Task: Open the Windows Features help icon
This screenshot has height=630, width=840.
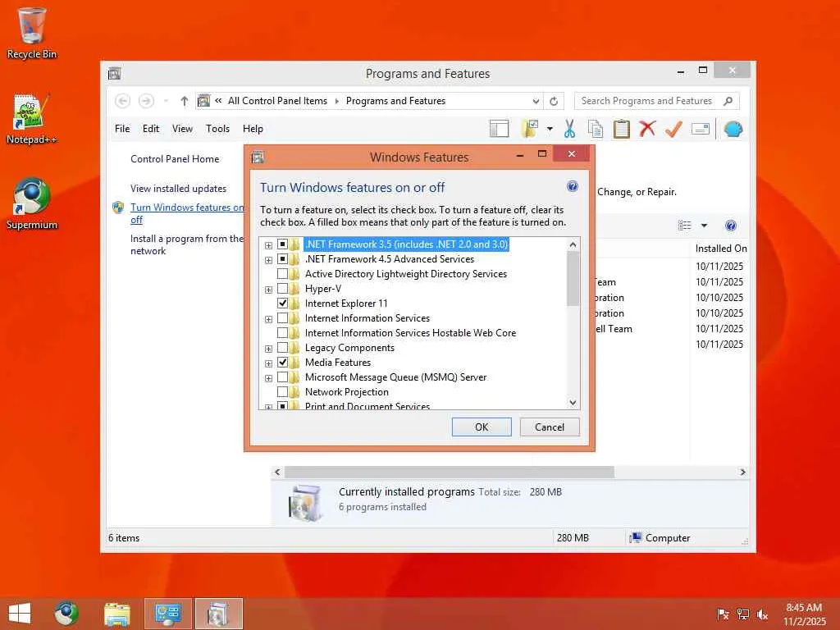Action: [x=572, y=186]
